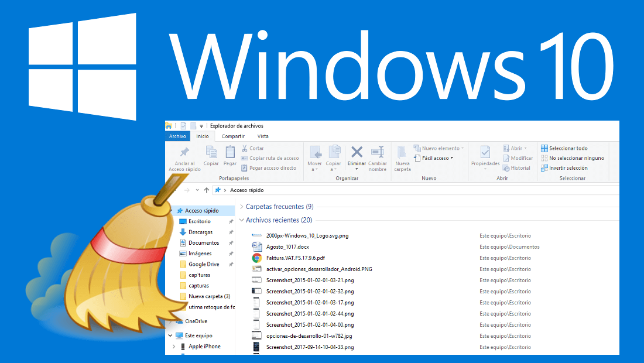
Task: Unpin Escritorio using its pin icon
Action: point(231,221)
